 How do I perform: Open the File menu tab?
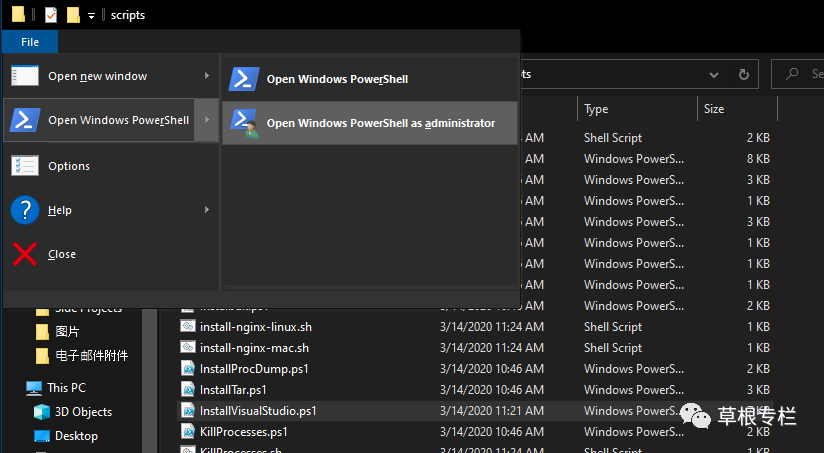[30, 42]
